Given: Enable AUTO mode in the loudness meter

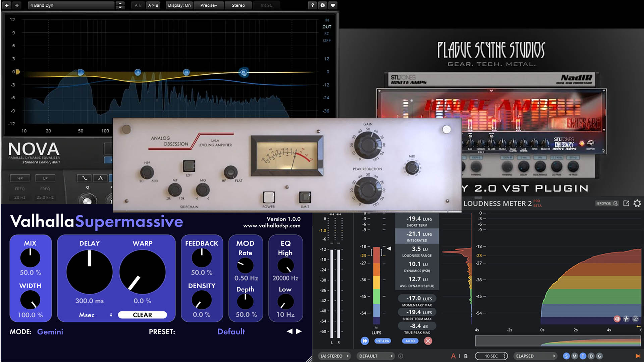Looking at the screenshot, I should point(410,341).
